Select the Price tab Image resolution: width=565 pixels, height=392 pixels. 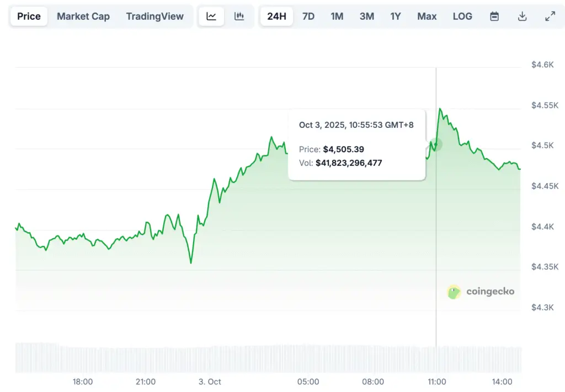coord(29,17)
